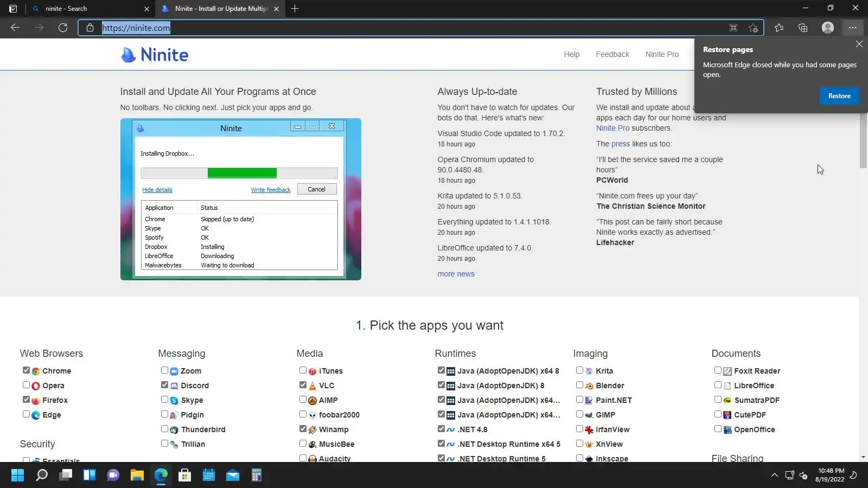Check the Opera checkbox
868x488 pixels.
26,385
